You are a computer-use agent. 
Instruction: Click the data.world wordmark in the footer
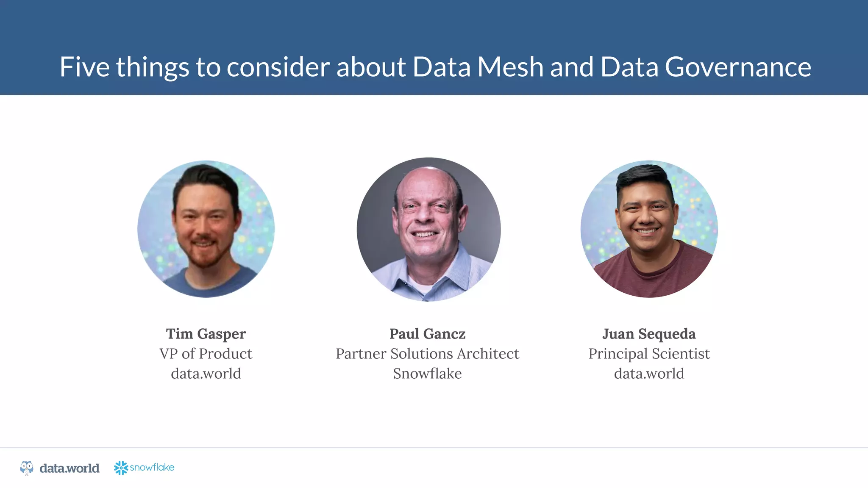point(70,468)
